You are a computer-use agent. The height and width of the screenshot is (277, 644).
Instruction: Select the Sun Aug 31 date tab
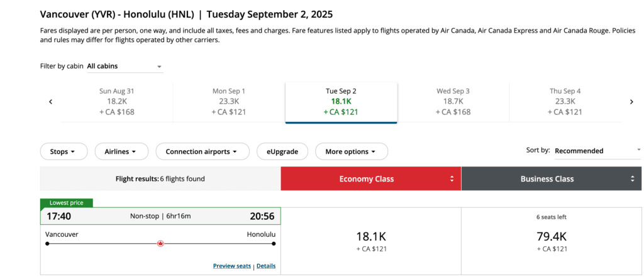pos(116,102)
